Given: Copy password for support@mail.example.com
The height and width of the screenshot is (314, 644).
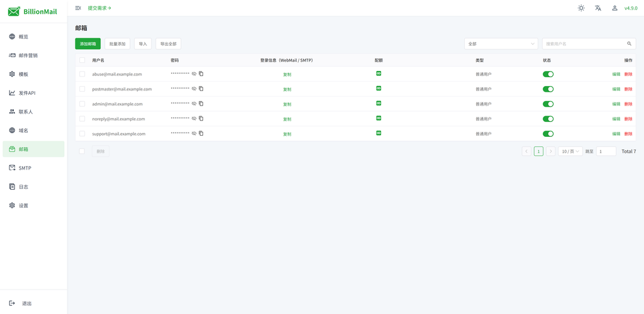Looking at the screenshot, I should pyautogui.click(x=201, y=133).
